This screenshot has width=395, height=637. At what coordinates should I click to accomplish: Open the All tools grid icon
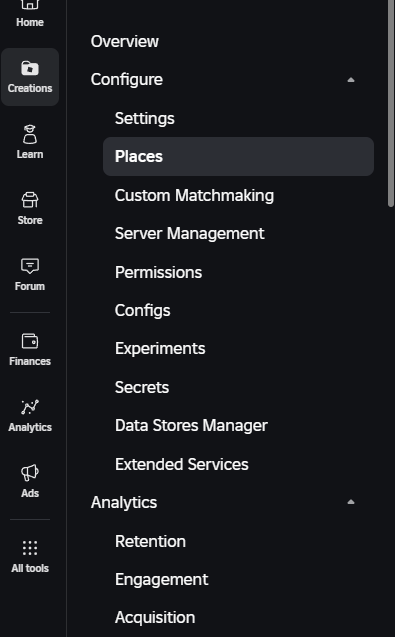tap(30, 548)
